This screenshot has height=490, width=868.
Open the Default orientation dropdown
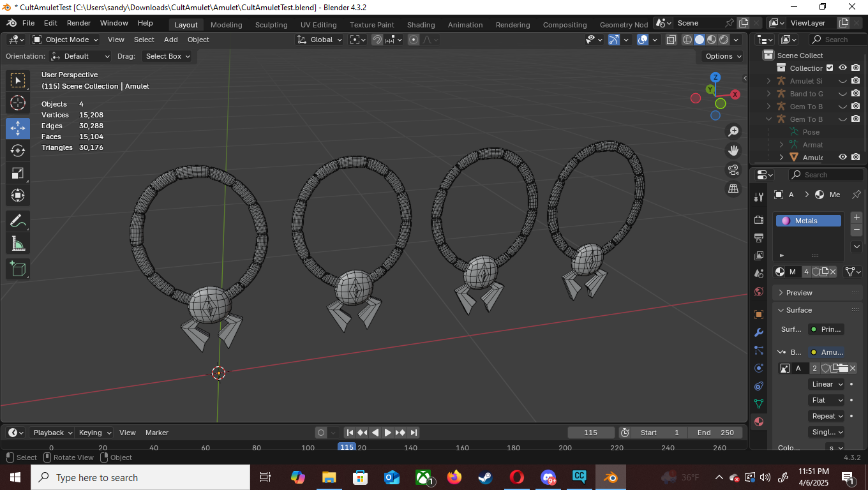80,56
